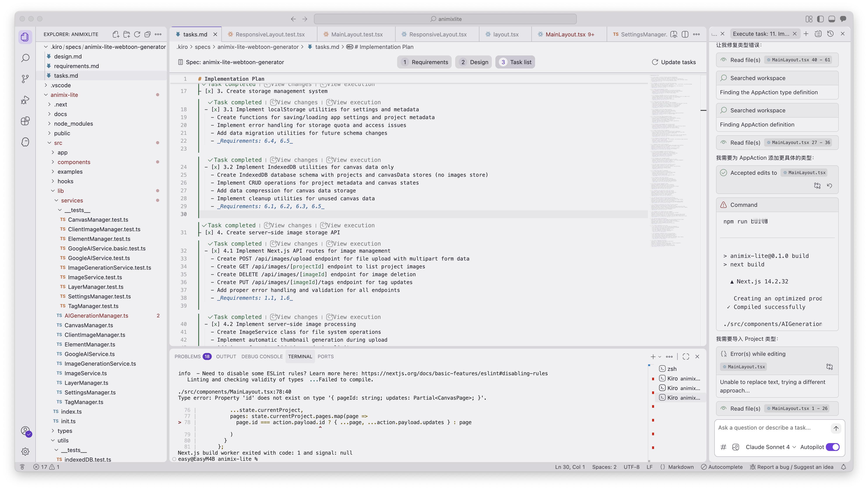The image size is (868, 490).
Task: Open the DEBUG CONSOLE tab
Action: [262, 357]
